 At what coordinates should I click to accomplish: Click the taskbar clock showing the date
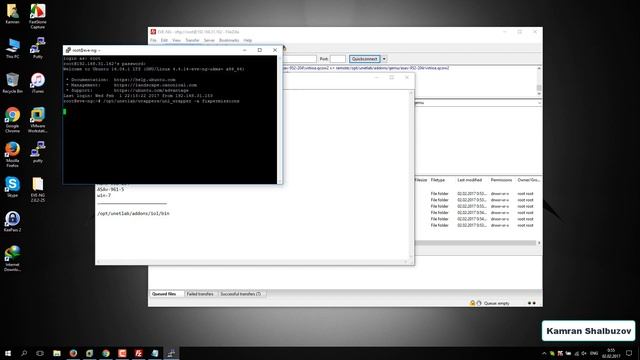(611, 353)
